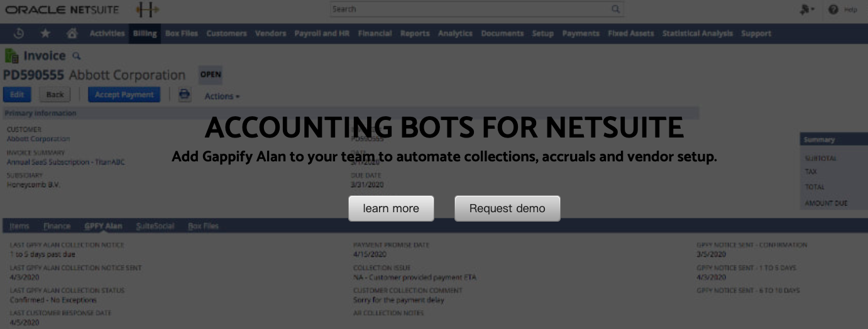Click the Accept Payment button
The image size is (868, 329).
(124, 95)
